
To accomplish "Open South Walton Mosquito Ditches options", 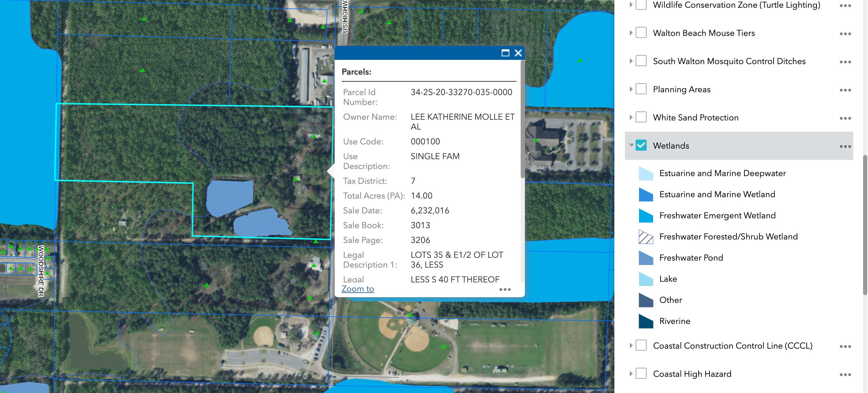I will point(845,62).
